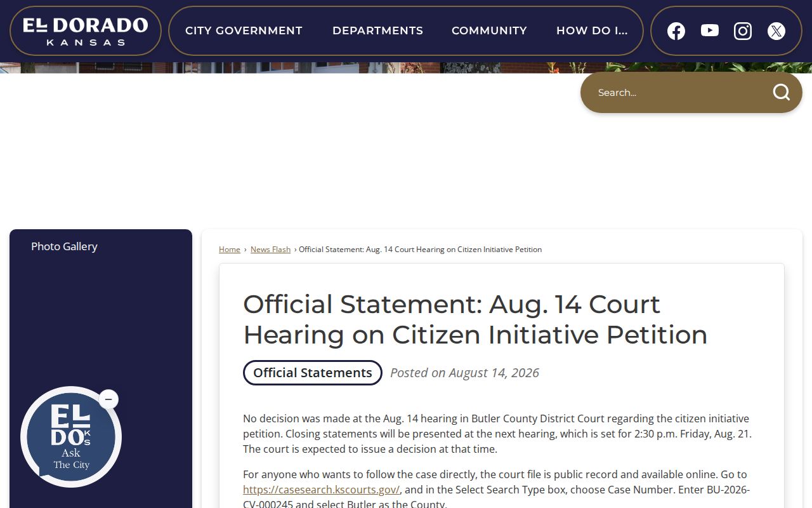Open the El Dorado Facebook page

676,31
